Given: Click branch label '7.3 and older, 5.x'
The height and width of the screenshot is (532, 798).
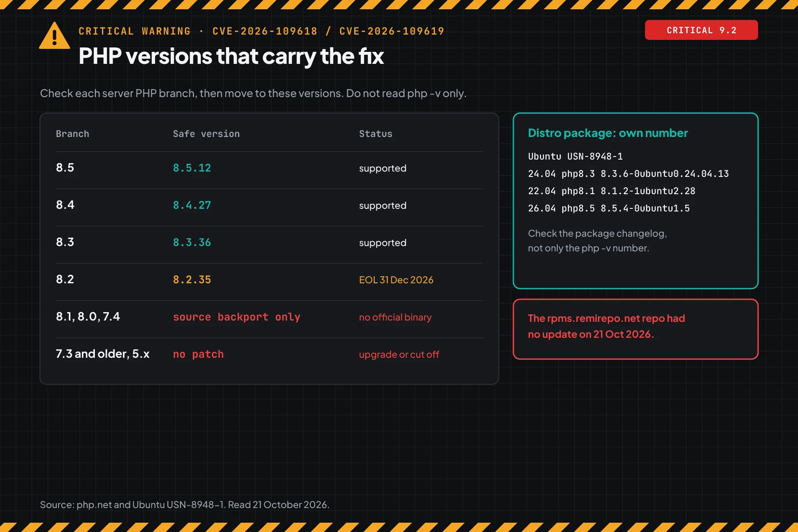Looking at the screenshot, I should pos(102,354).
